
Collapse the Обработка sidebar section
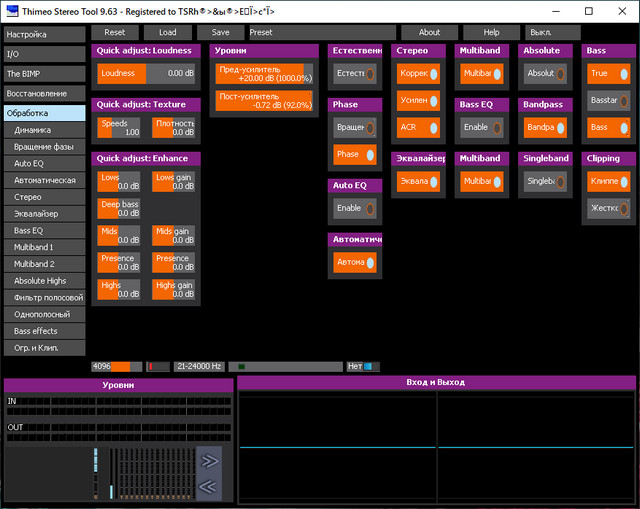[44, 113]
